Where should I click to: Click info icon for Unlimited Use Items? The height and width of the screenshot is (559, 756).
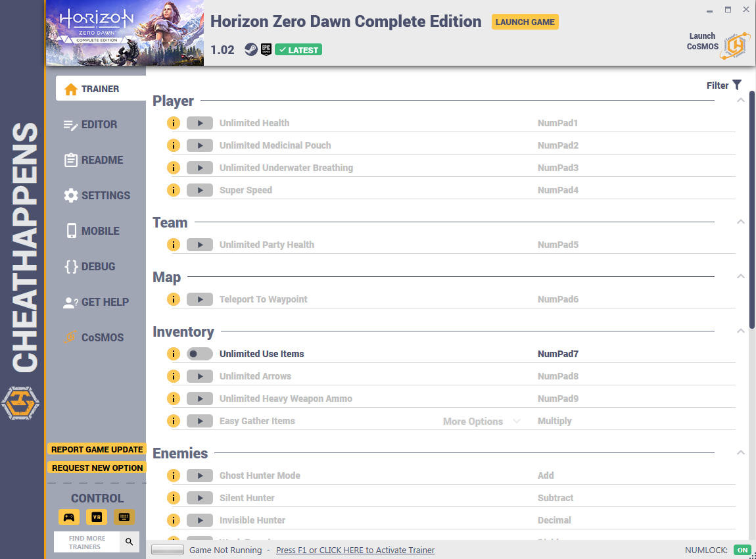173,354
